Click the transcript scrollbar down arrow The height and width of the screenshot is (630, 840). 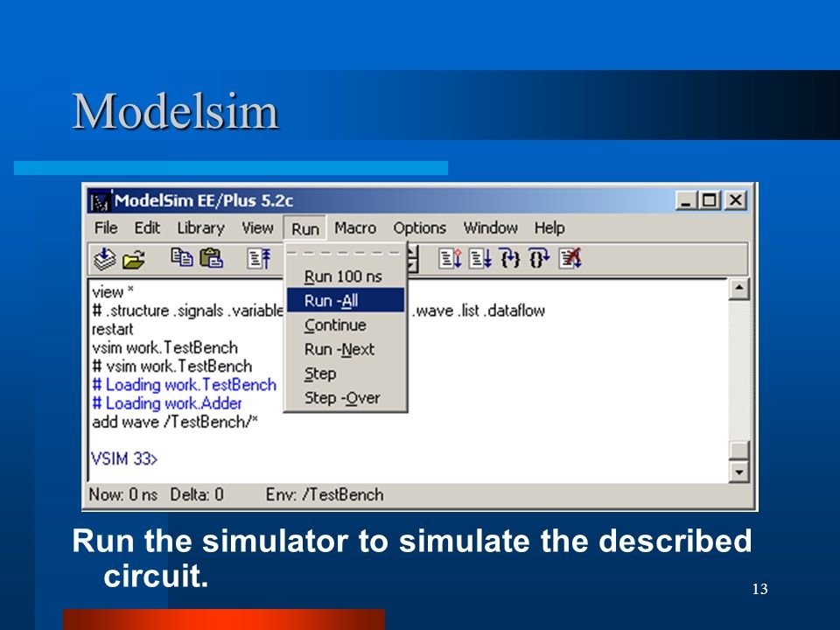click(x=738, y=472)
